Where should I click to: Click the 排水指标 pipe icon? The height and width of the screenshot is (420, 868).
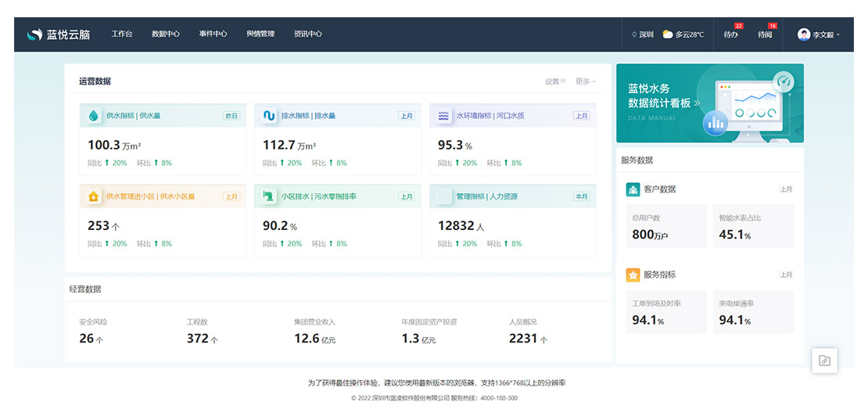[269, 116]
